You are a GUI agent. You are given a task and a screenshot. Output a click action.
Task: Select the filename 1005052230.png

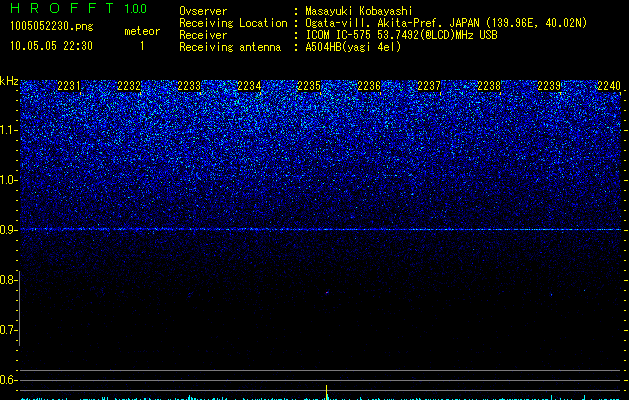pos(52,27)
